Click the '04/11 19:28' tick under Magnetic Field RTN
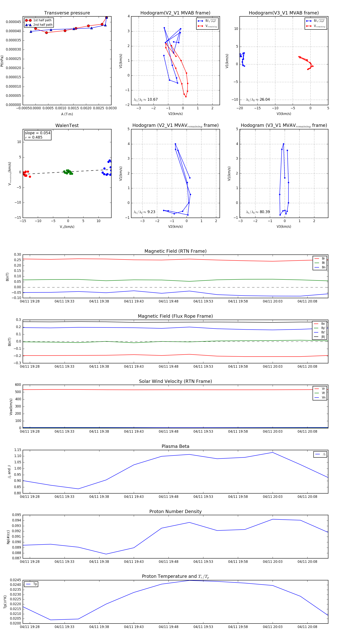 click(x=30, y=301)
